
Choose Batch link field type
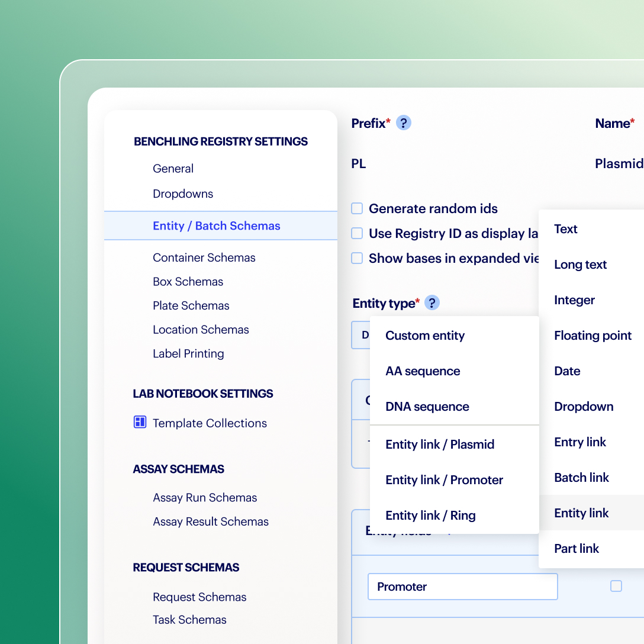click(591, 478)
